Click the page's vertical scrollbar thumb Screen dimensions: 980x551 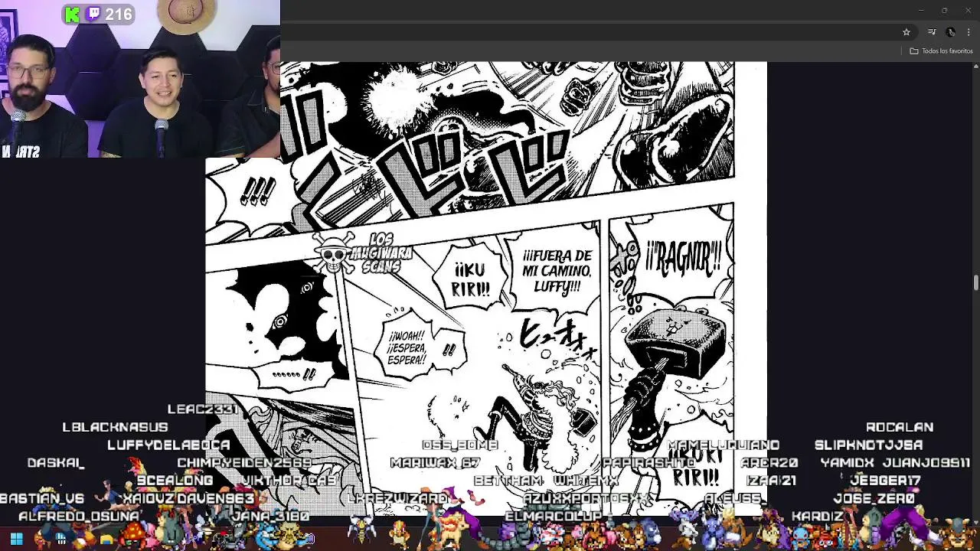975,282
